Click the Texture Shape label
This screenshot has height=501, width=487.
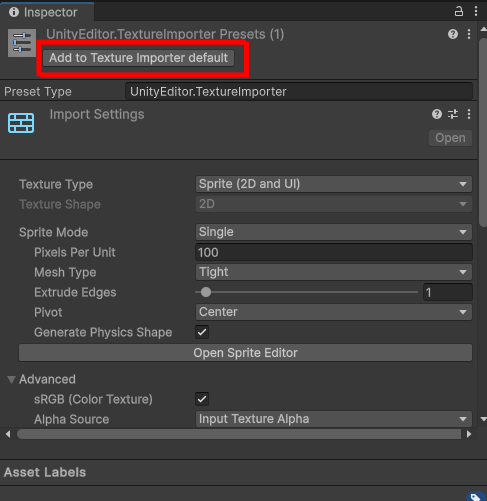point(60,204)
